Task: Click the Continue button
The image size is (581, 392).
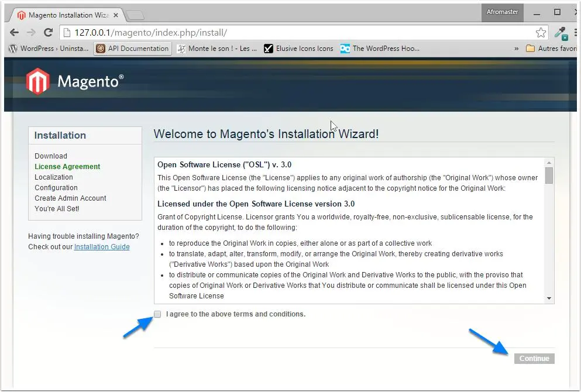Action: [x=534, y=358]
